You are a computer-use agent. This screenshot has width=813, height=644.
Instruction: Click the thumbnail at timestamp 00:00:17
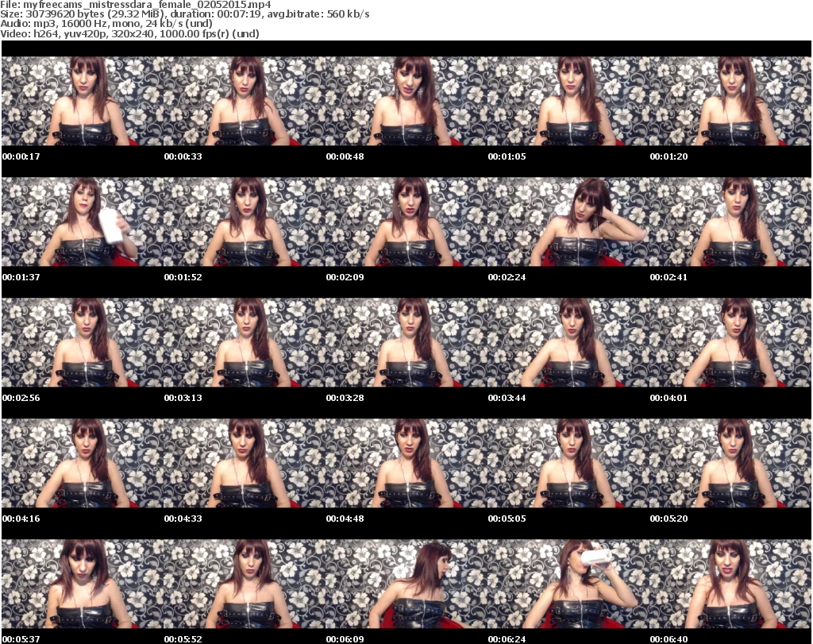click(x=83, y=101)
